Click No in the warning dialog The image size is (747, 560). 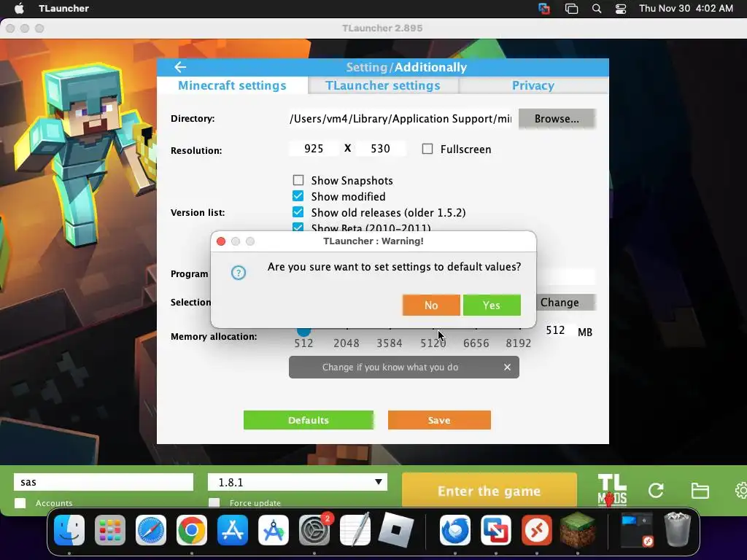(431, 305)
